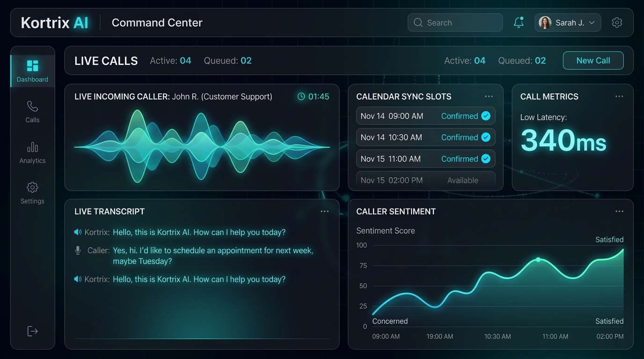
Task: Focus the Search input field
Action: pyautogui.click(x=455, y=22)
